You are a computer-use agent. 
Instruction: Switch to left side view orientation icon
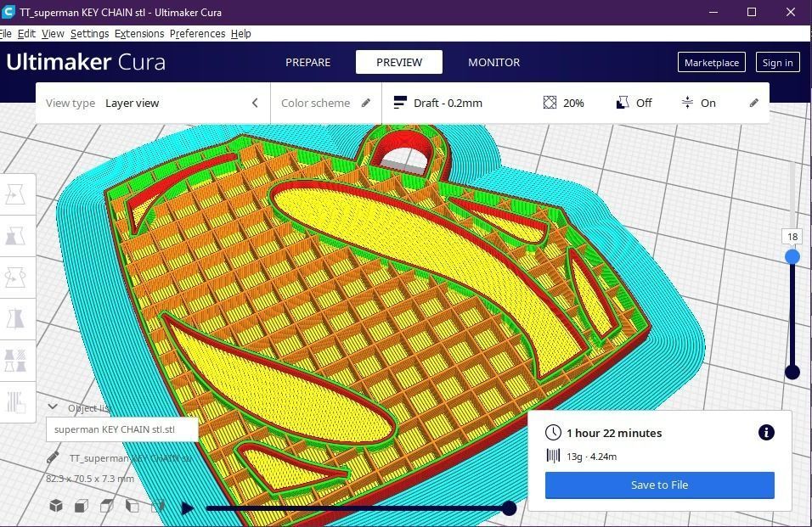(x=132, y=505)
